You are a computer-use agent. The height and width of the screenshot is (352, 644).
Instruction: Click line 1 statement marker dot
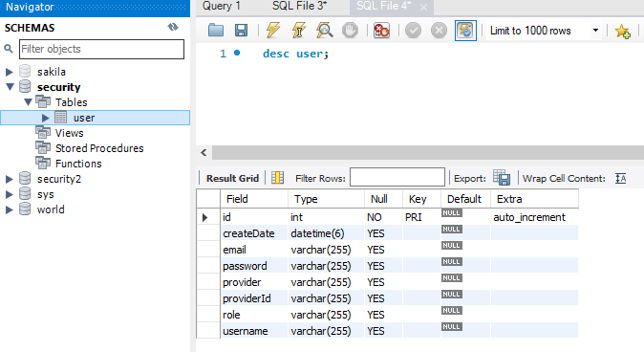[x=237, y=53]
